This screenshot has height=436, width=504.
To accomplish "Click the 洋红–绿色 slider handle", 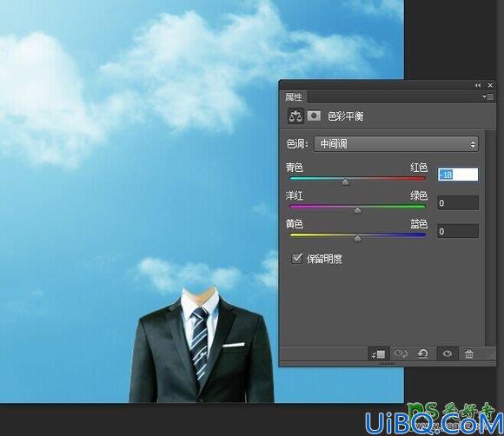I will tap(357, 210).
